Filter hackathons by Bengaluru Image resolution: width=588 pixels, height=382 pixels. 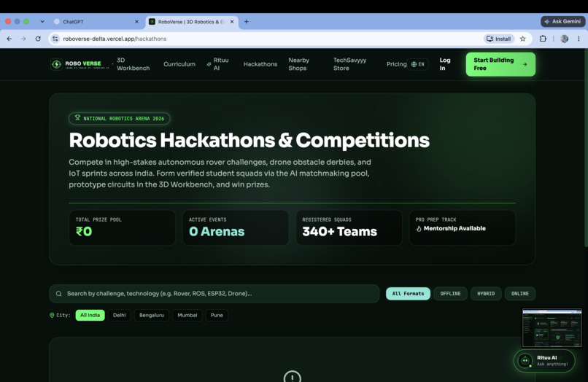click(x=152, y=315)
